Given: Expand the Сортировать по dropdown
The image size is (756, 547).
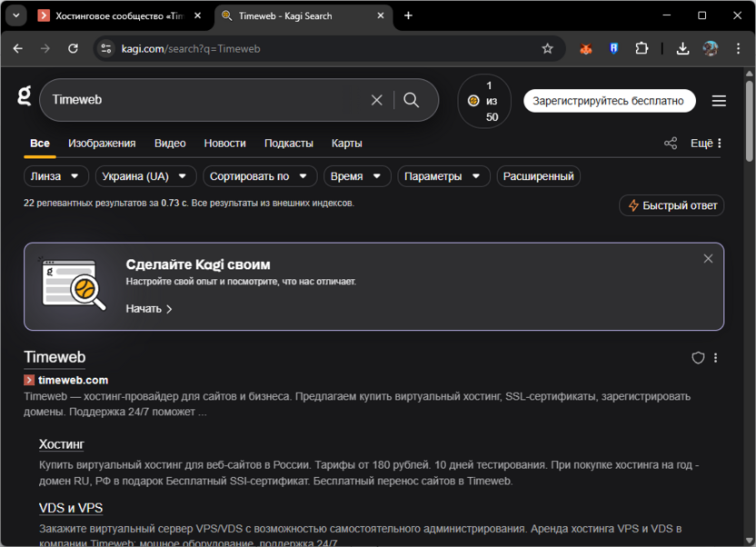Looking at the screenshot, I should tap(260, 176).
